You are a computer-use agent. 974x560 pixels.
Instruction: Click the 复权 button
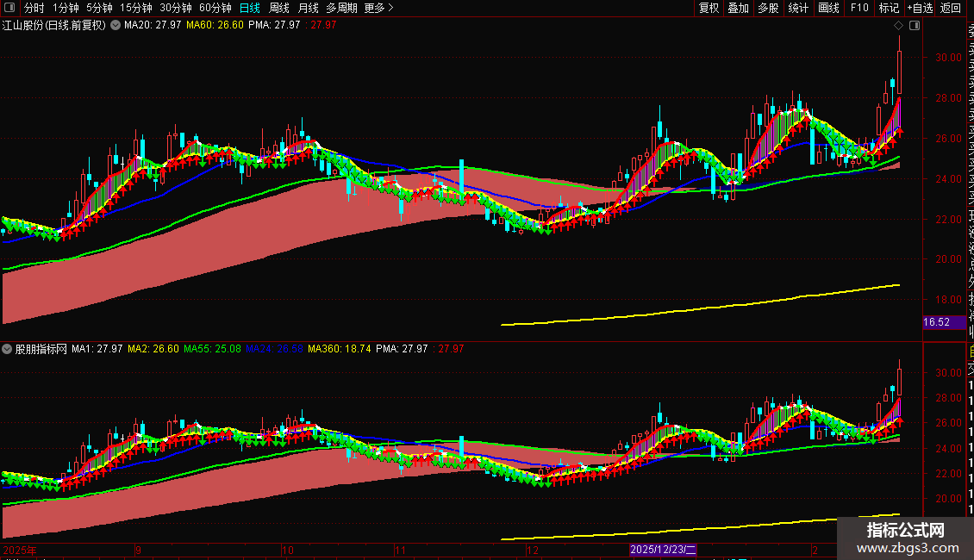709,8
